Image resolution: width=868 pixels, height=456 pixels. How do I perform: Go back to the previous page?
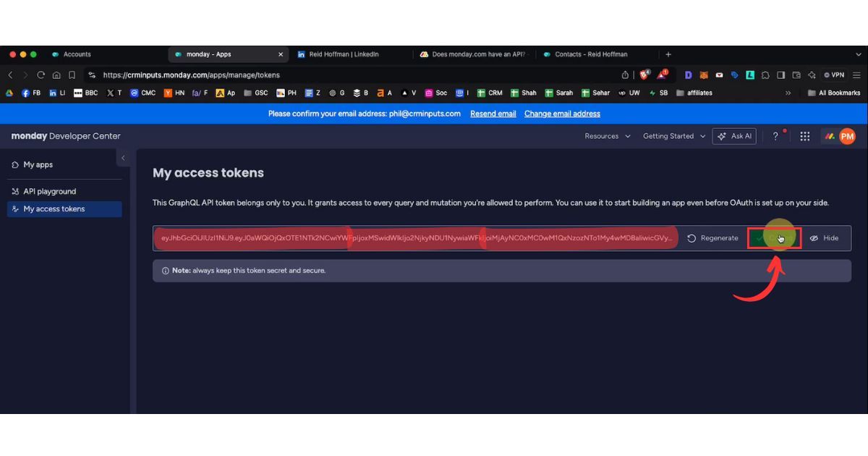(10, 75)
